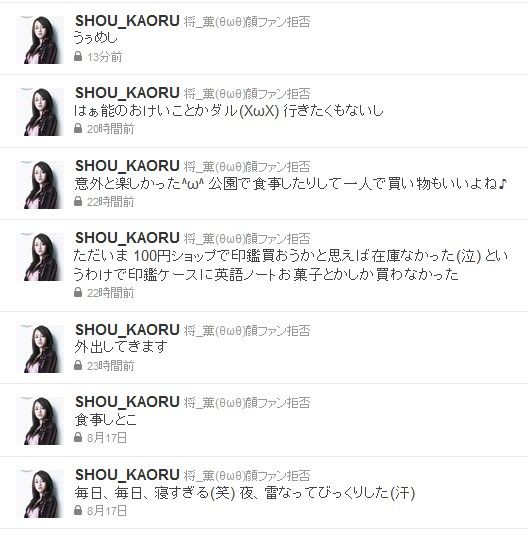Select tweet text 意外と楽しかった 公園で食事
The height and width of the screenshot is (535, 527).
[x=290, y=184]
